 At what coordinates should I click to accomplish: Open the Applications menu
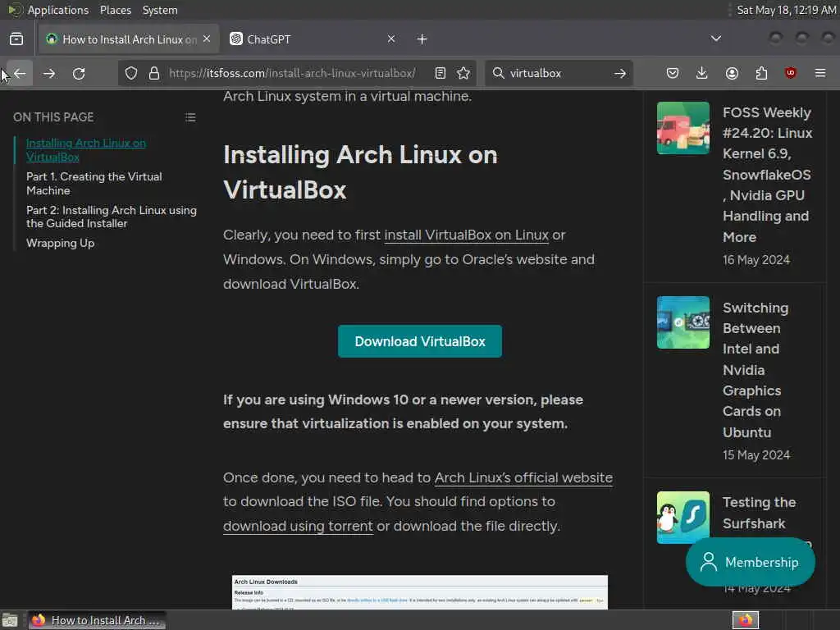(x=58, y=10)
